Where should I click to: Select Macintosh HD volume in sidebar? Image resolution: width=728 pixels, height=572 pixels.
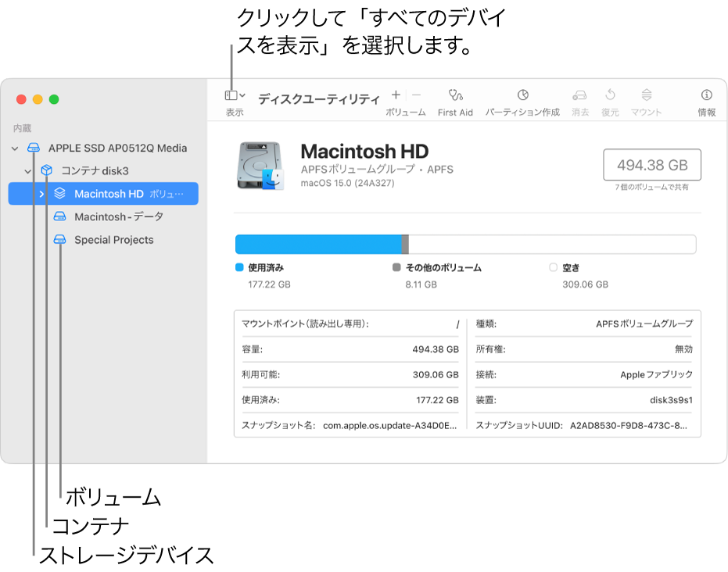pyautogui.click(x=103, y=194)
